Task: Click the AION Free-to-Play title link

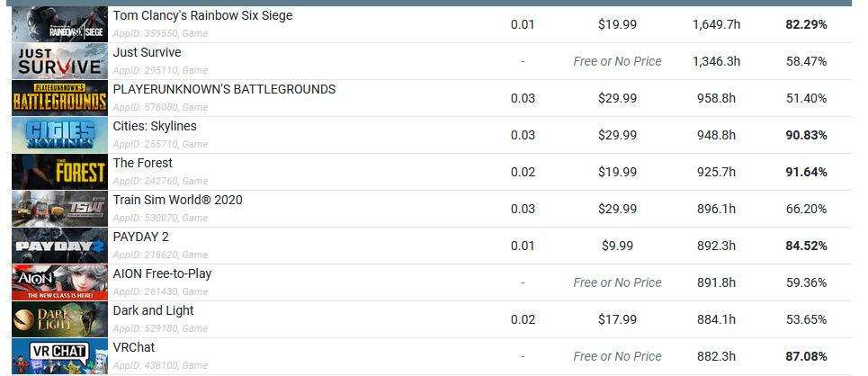Action: [162, 274]
